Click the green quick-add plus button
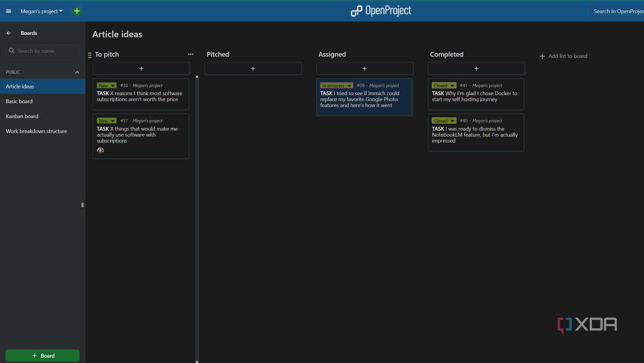The image size is (644, 363). 77,11
